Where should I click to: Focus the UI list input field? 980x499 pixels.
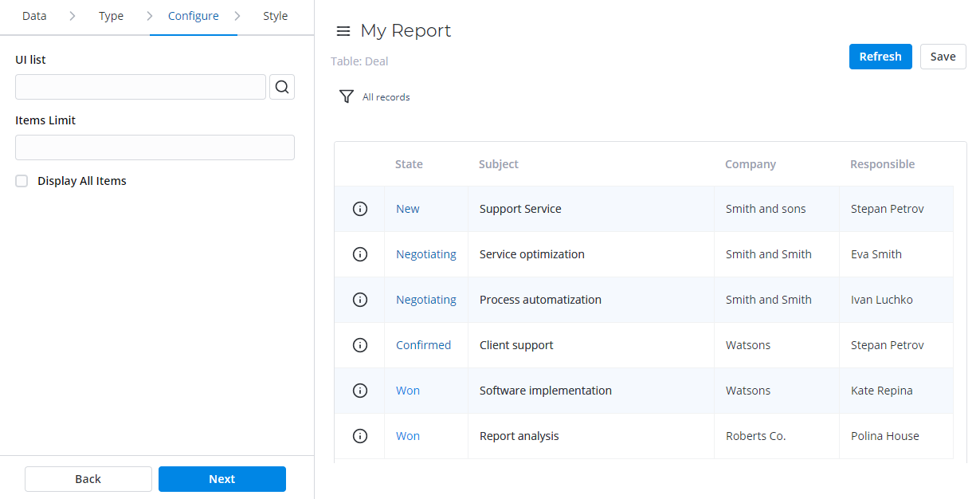click(x=140, y=87)
